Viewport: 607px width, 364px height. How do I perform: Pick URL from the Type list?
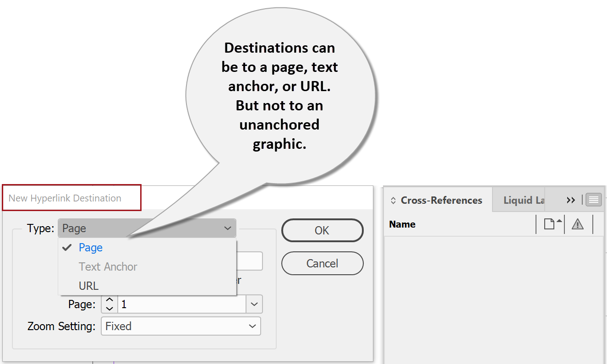click(x=147, y=286)
